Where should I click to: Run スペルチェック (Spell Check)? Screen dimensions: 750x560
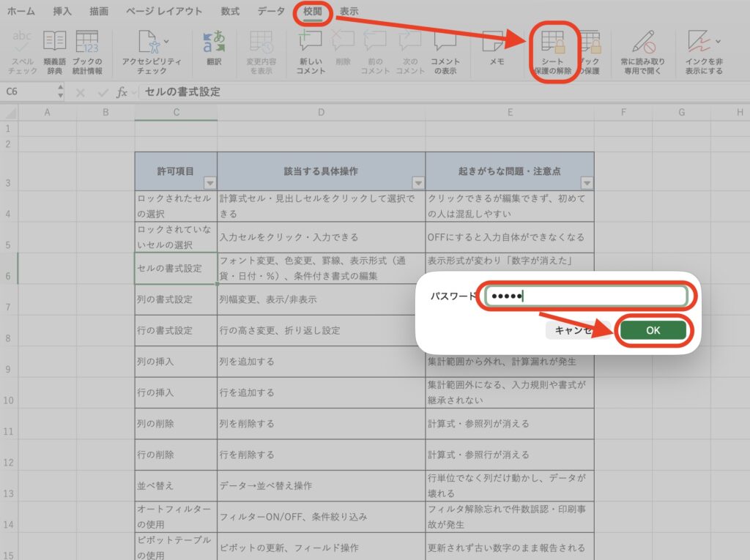pyautogui.click(x=22, y=51)
